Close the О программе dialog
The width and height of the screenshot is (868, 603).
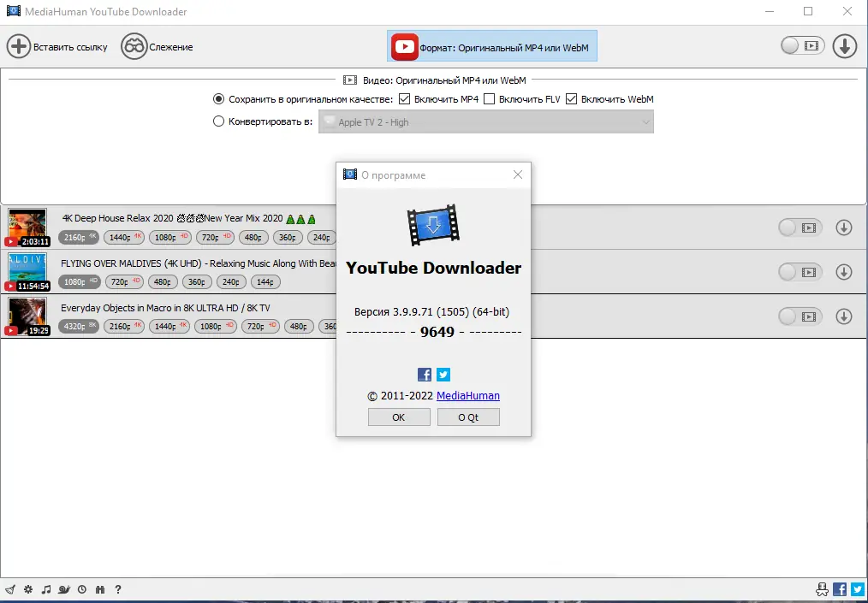[518, 174]
